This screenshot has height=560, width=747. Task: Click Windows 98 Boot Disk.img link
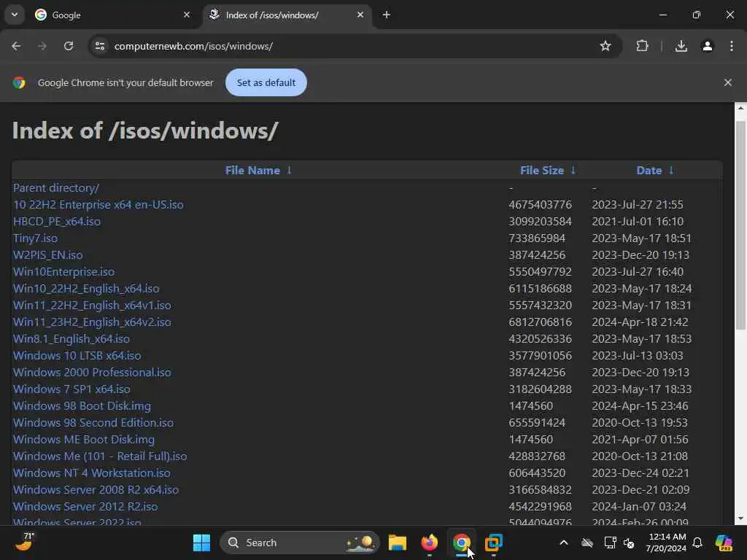coord(82,405)
